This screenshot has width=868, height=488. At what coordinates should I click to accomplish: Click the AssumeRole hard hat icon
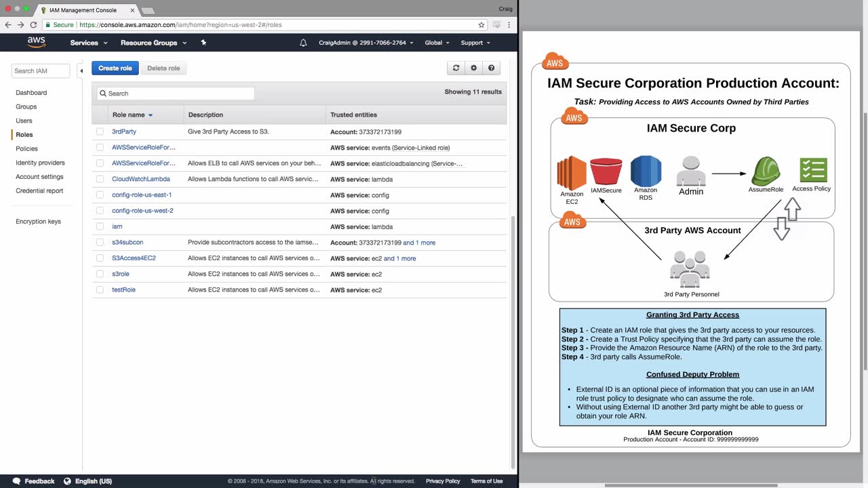coord(766,171)
